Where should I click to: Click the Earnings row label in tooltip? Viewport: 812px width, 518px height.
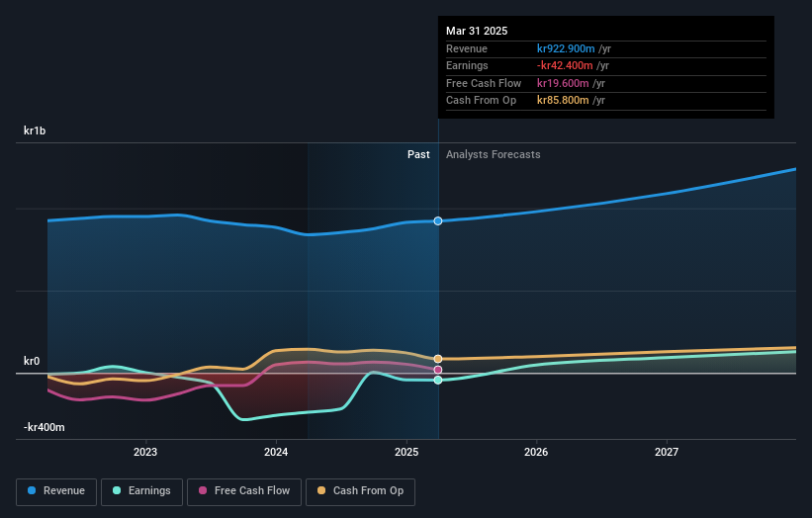(x=467, y=65)
